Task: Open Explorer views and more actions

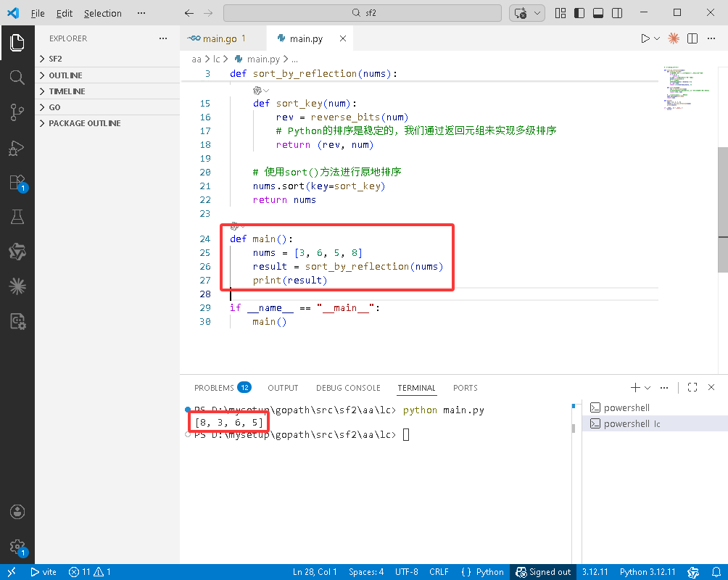Action: pyautogui.click(x=163, y=38)
